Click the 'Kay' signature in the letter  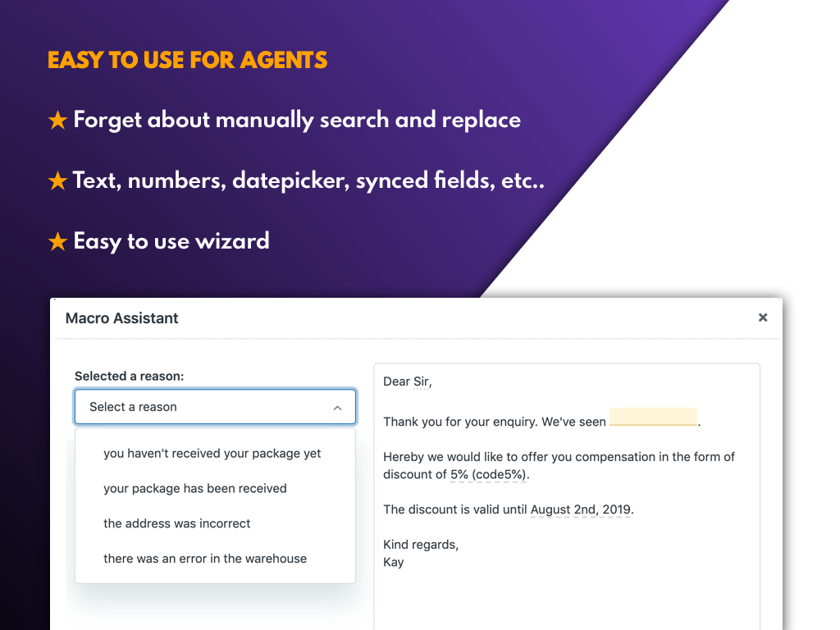click(394, 562)
